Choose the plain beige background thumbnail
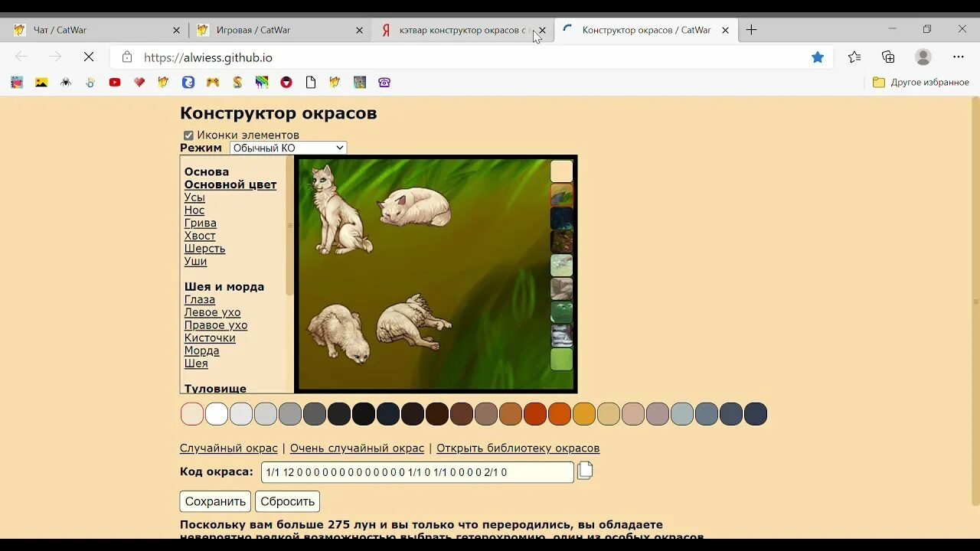The width and height of the screenshot is (980, 551). pyautogui.click(x=561, y=171)
